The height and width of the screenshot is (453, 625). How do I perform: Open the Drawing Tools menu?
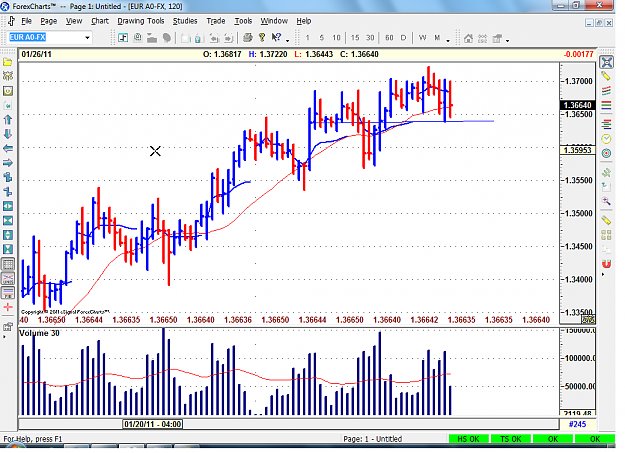(x=141, y=21)
